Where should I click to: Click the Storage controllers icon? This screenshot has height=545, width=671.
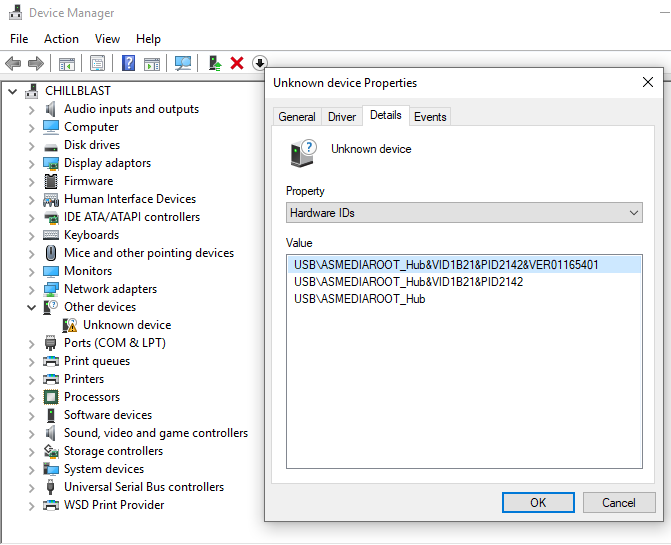point(51,451)
